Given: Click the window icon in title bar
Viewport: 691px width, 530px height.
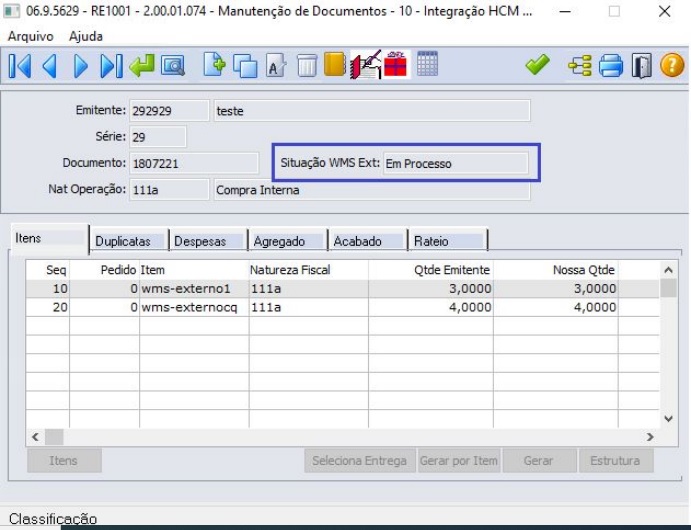Looking at the screenshot, I should click(11, 11).
